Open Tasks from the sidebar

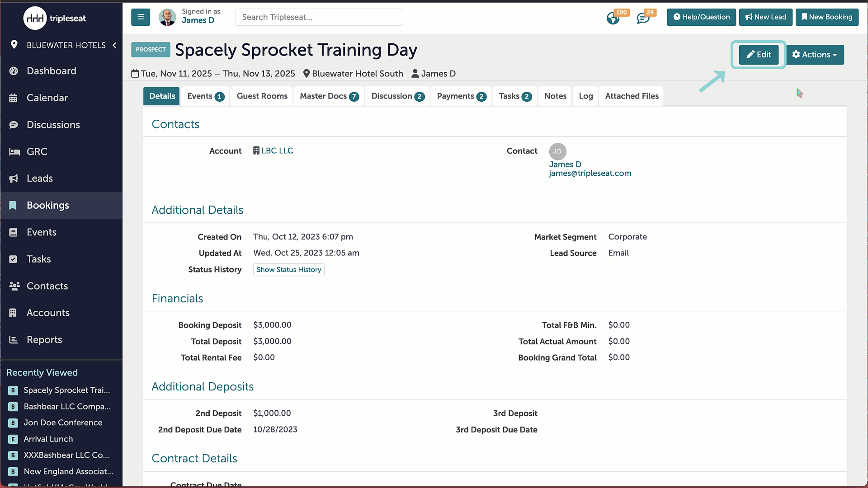click(x=38, y=259)
